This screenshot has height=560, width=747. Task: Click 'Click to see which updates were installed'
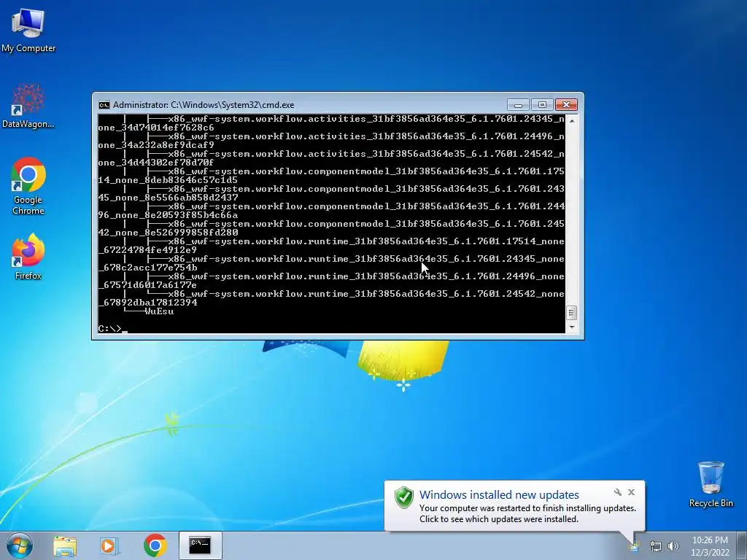[x=499, y=519]
